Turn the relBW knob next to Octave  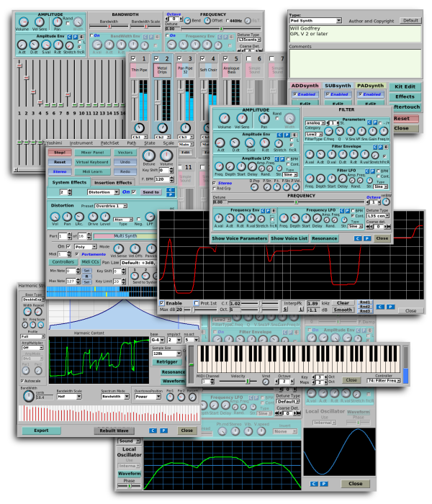click(386, 202)
